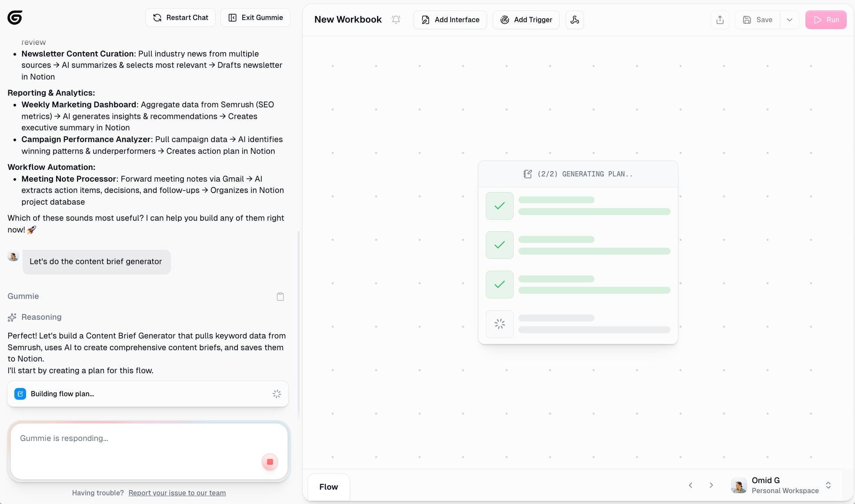Go to previous page with left chevron

click(690, 485)
